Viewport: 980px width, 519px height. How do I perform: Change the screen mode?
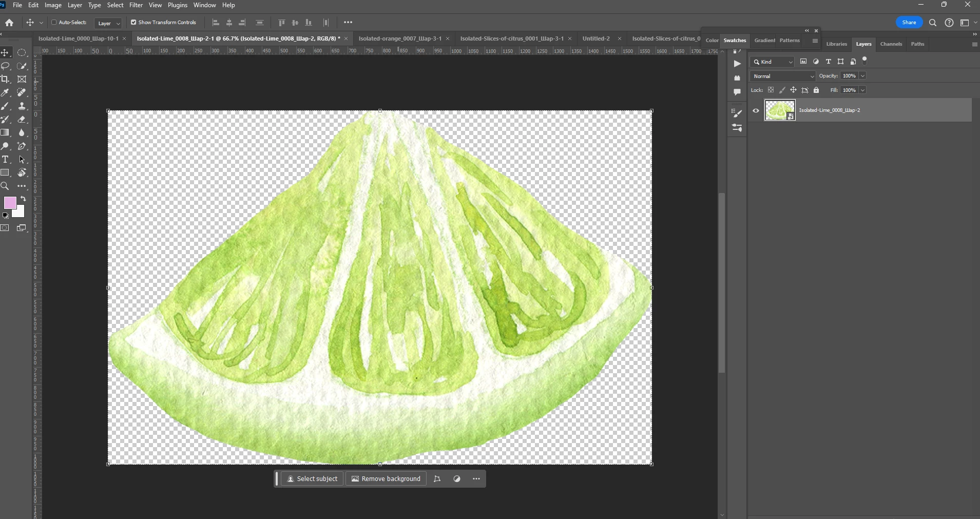pos(22,228)
